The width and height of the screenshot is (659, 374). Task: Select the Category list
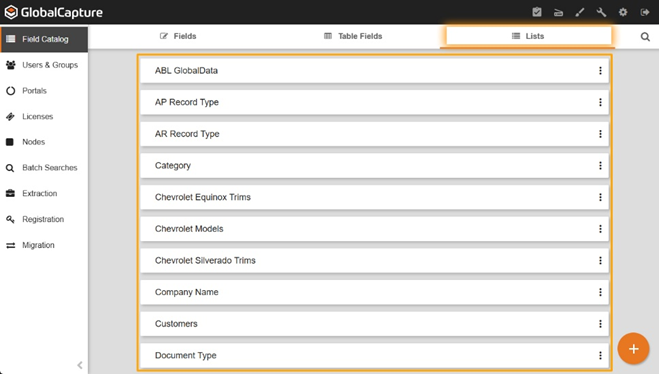[374, 166]
